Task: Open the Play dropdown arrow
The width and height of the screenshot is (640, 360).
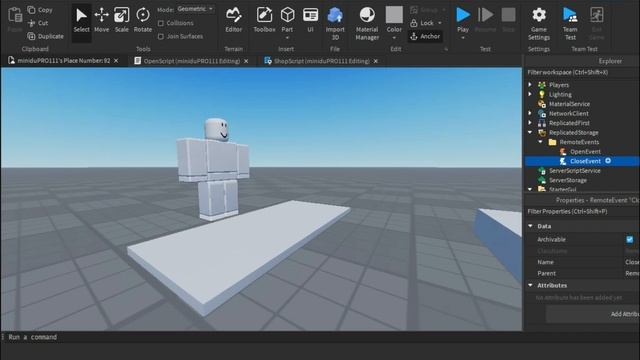Action: [x=463, y=38]
